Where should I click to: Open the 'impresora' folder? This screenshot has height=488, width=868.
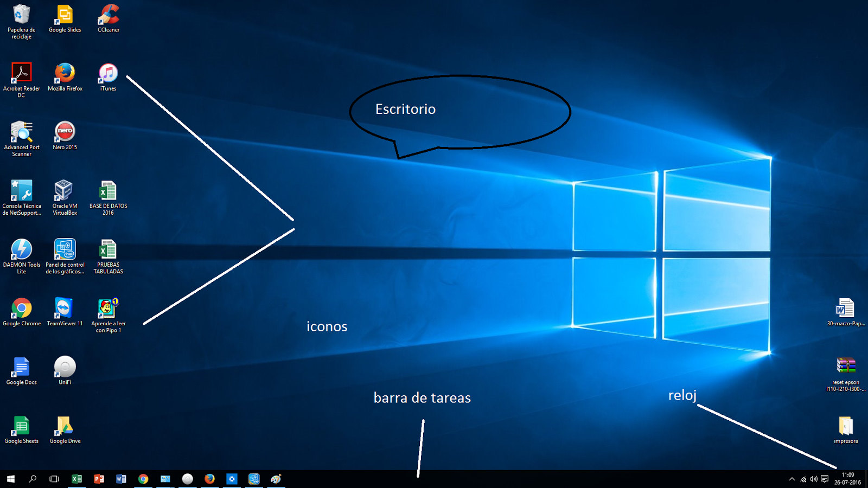point(846,427)
